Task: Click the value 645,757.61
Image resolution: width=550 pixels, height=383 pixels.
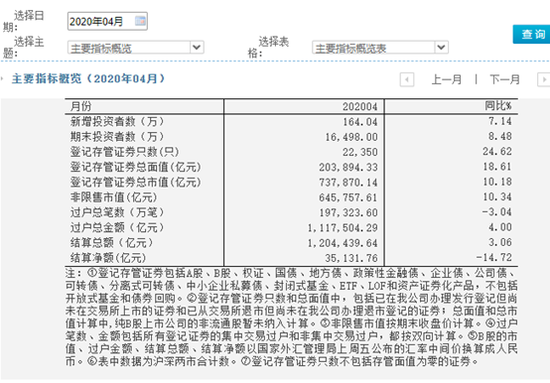Action: tap(348, 197)
